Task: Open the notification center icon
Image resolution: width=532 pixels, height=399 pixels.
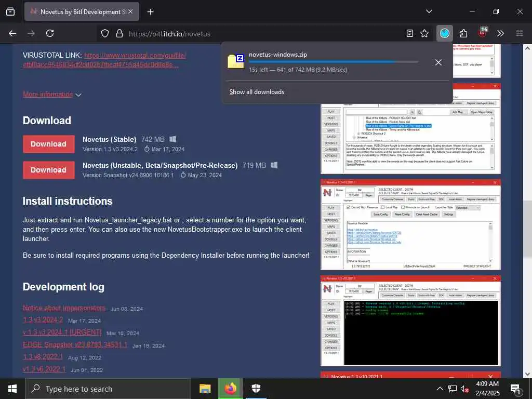Action: tap(515, 390)
